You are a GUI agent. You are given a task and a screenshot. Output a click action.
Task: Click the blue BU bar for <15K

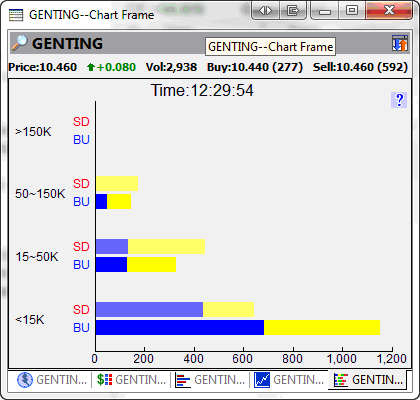(x=180, y=327)
